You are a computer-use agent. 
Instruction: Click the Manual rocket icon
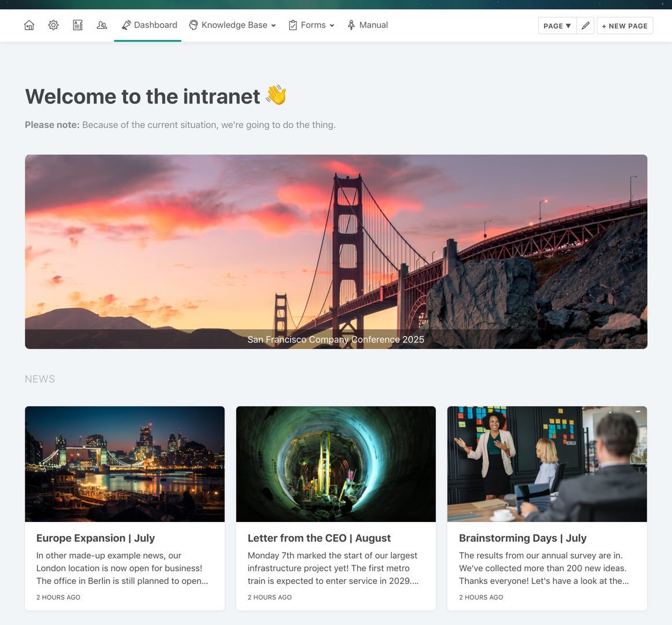tap(351, 25)
